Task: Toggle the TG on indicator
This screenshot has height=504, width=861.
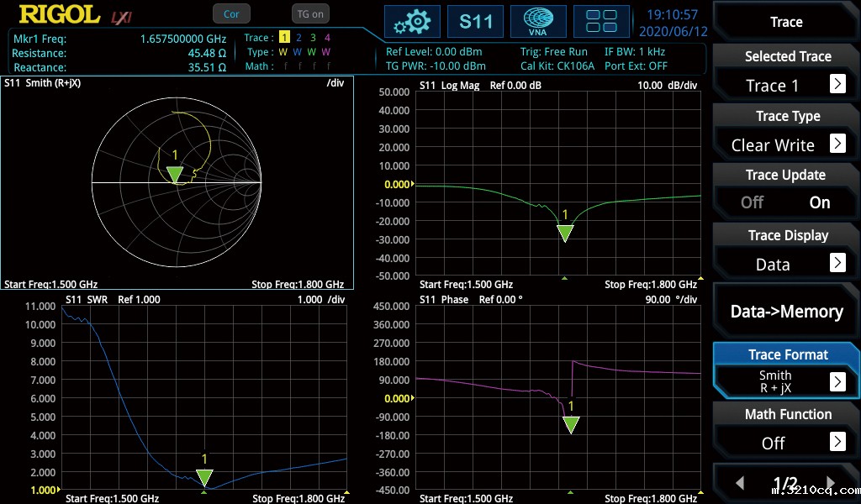Action: [x=310, y=14]
